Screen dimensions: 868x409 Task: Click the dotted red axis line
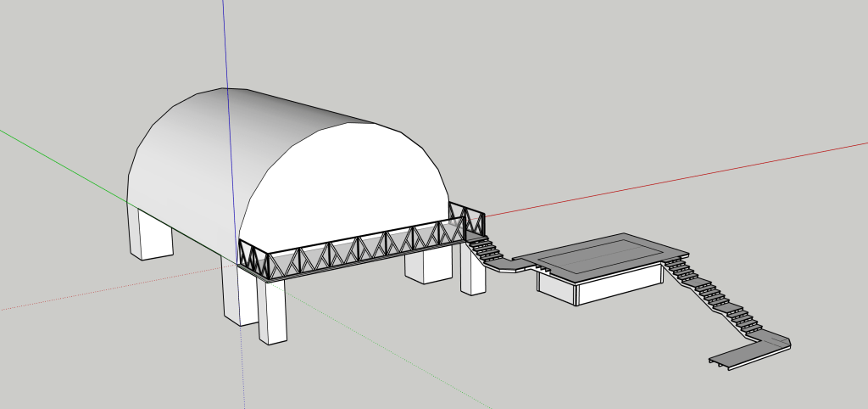click(x=85, y=294)
